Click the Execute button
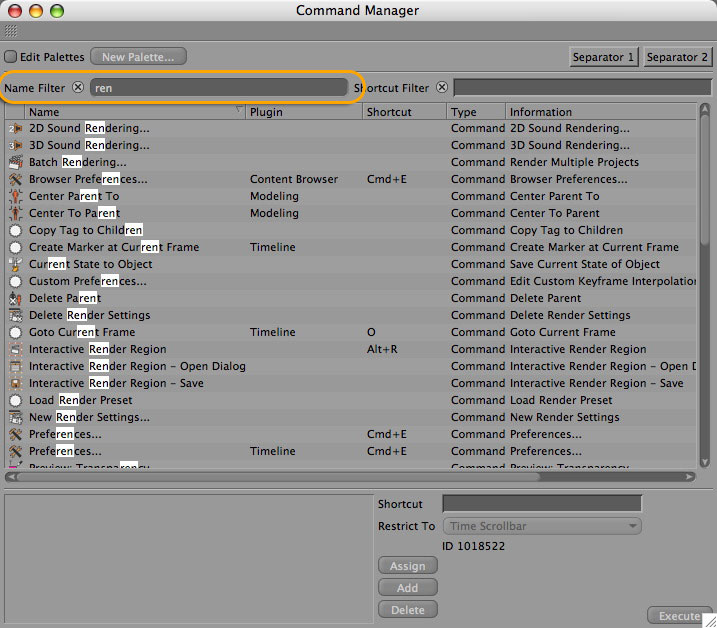 point(679,615)
